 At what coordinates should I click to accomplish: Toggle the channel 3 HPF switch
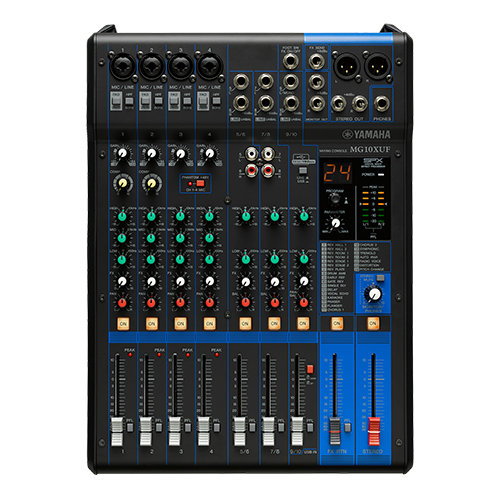[x=187, y=100]
